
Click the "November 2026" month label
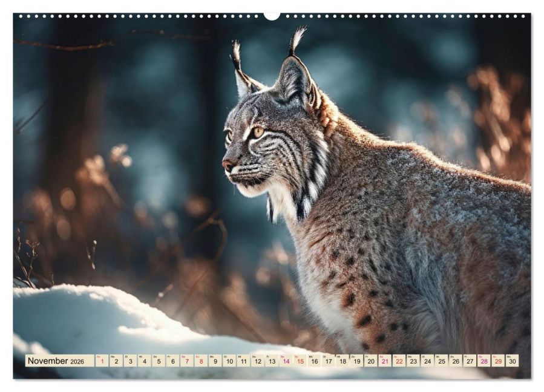56,361
